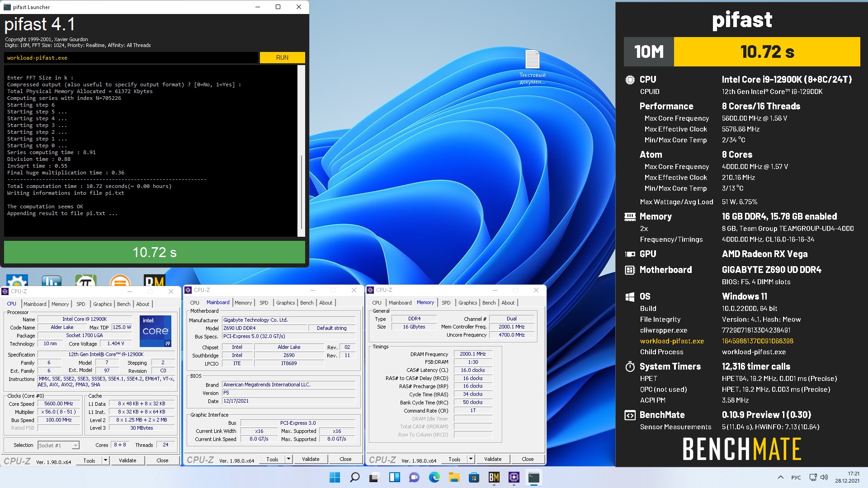Switch to BenchMate on the taskbar

494,477
